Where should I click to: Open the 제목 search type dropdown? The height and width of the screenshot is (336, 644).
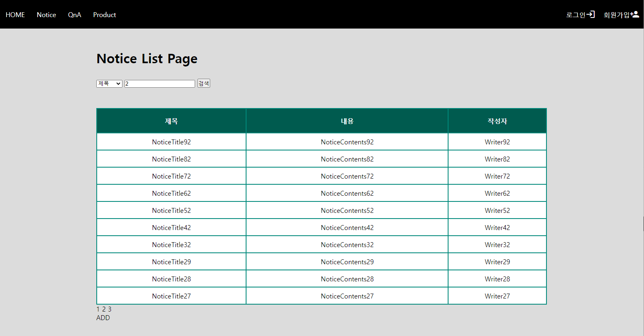(x=109, y=84)
